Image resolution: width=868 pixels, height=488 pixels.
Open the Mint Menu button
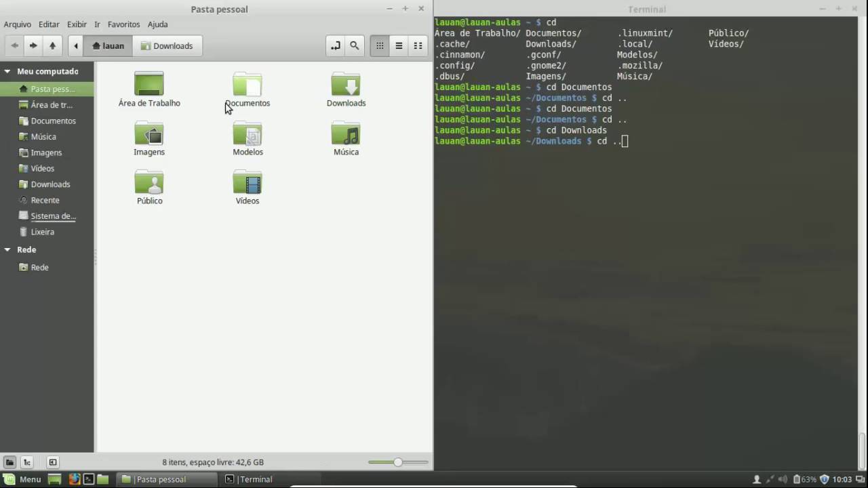click(x=22, y=479)
